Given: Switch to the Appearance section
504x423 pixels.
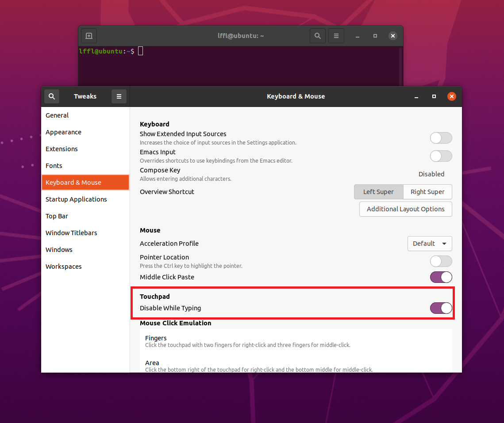Looking at the screenshot, I should [x=63, y=132].
